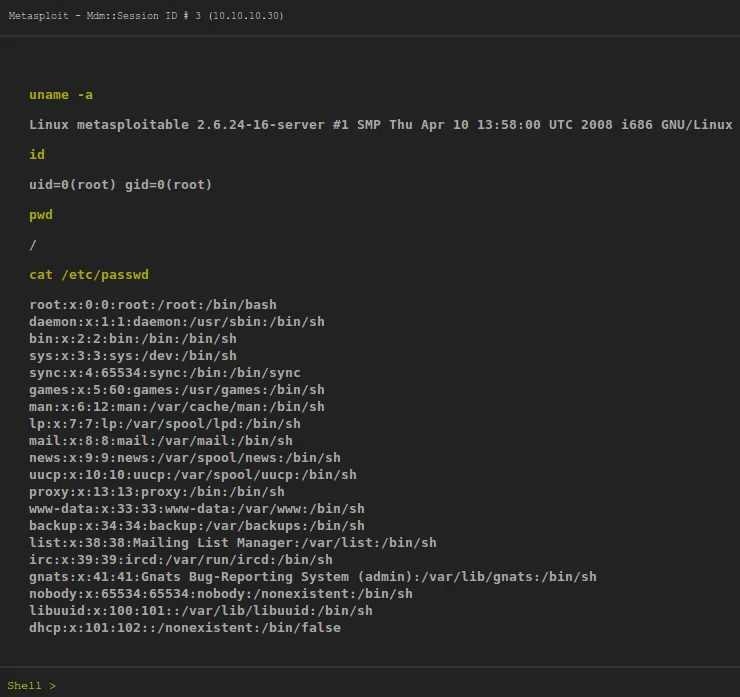
Task: Click the backup user entry line
Action: [x=197, y=526]
